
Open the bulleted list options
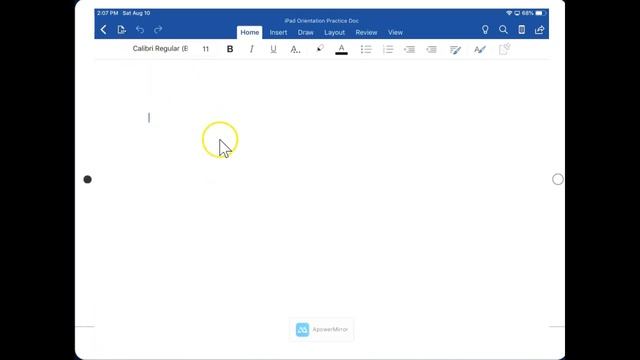tap(366, 49)
